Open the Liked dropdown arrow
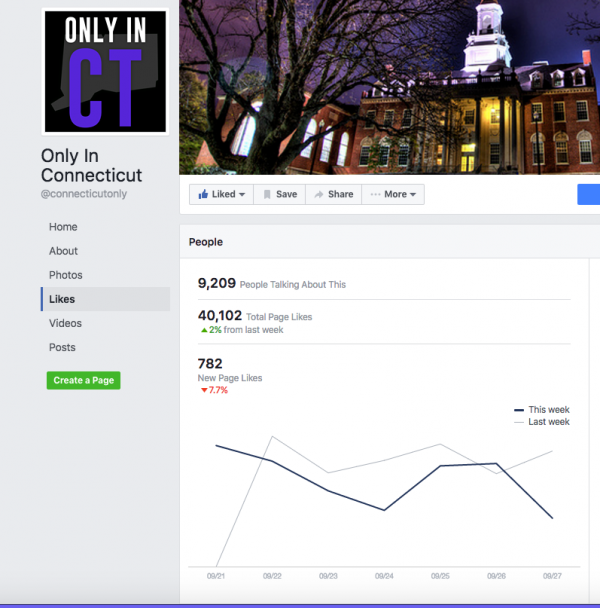The width and height of the screenshot is (600, 608). coord(242,195)
